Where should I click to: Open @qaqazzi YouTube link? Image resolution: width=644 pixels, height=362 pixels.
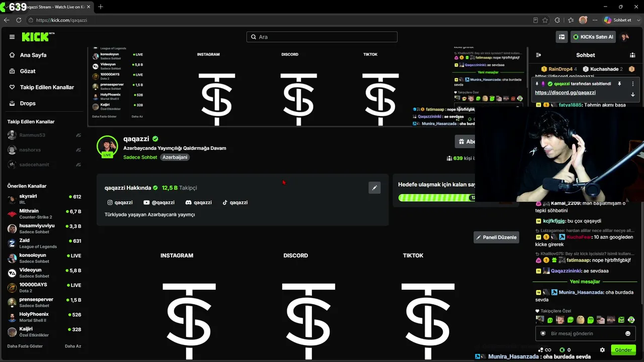[x=159, y=203]
